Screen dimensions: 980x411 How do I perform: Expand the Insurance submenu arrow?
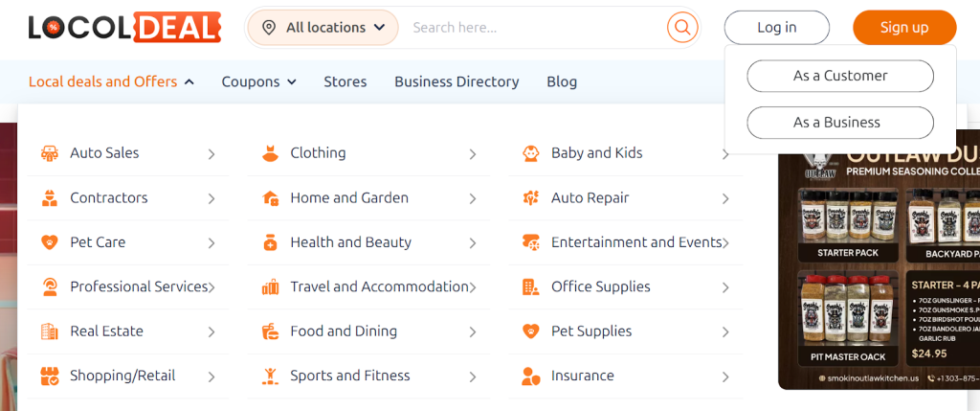pos(725,377)
